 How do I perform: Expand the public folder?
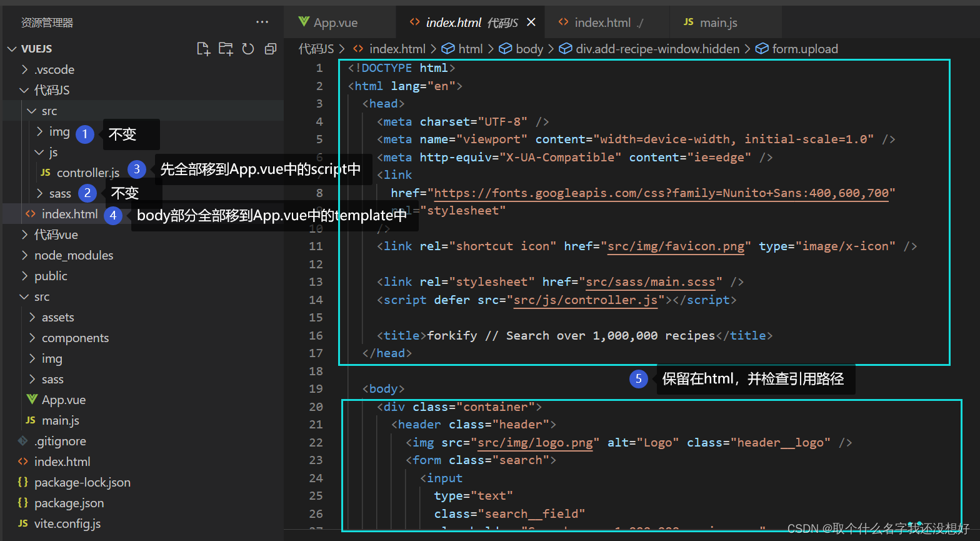click(x=25, y=276)
